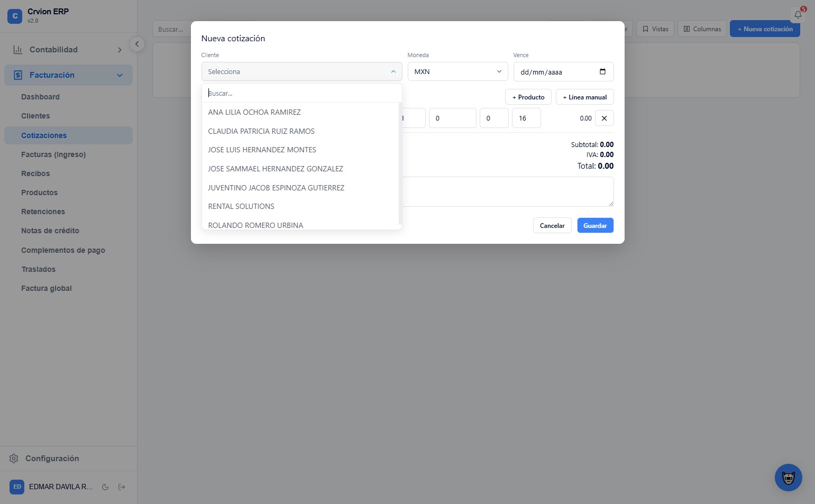
Task: Open the Moneda MXN dropdown
Action: [x=457, y=71]
